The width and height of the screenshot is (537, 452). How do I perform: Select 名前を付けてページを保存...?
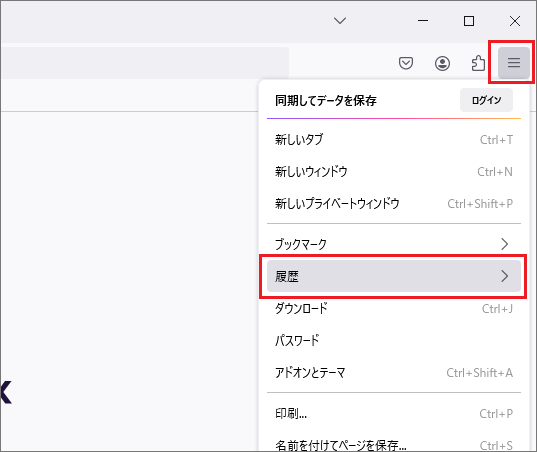click(x=394, y=444)
